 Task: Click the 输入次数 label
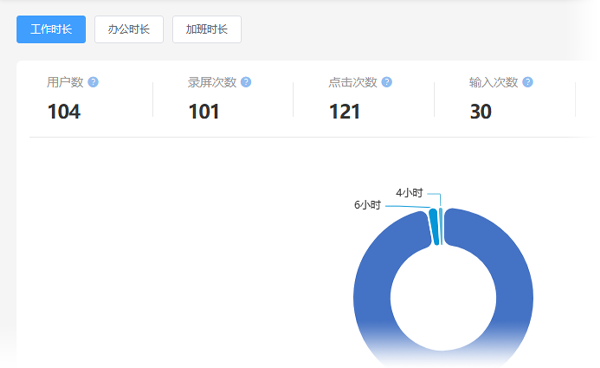pyautogui.click(x=494, y=82)
